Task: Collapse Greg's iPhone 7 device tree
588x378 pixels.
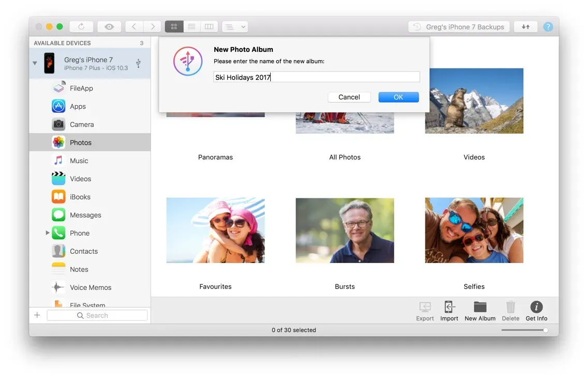Action: (x=35, y=63)
